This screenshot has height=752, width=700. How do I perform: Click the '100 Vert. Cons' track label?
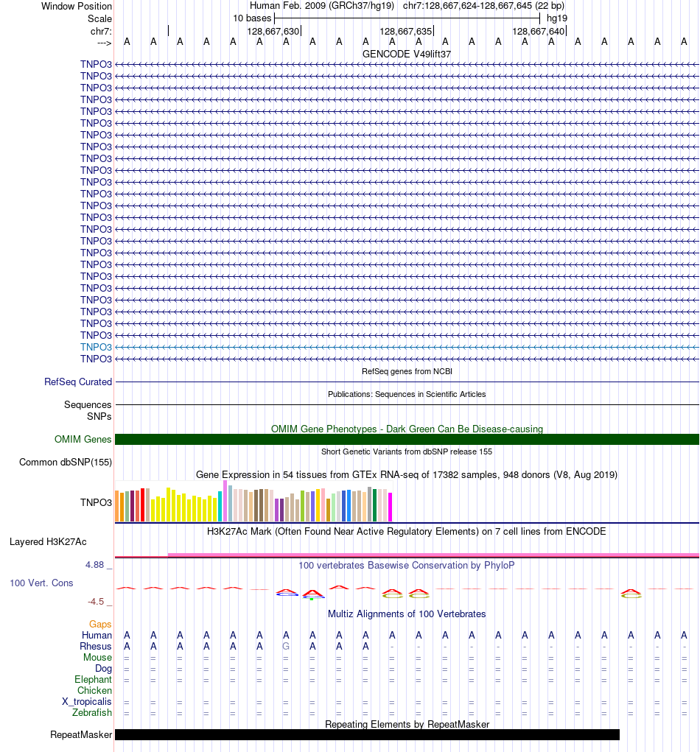[x=42, y=583]
